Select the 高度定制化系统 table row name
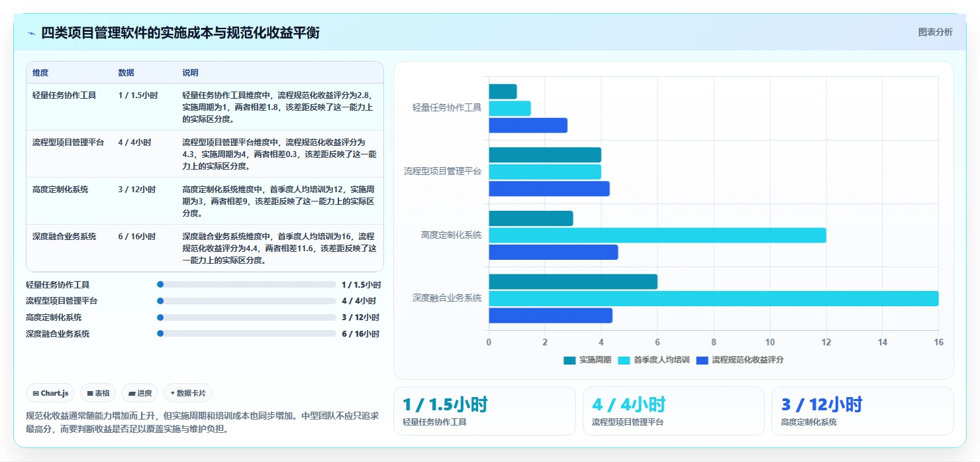 click(x=60, y=189)
